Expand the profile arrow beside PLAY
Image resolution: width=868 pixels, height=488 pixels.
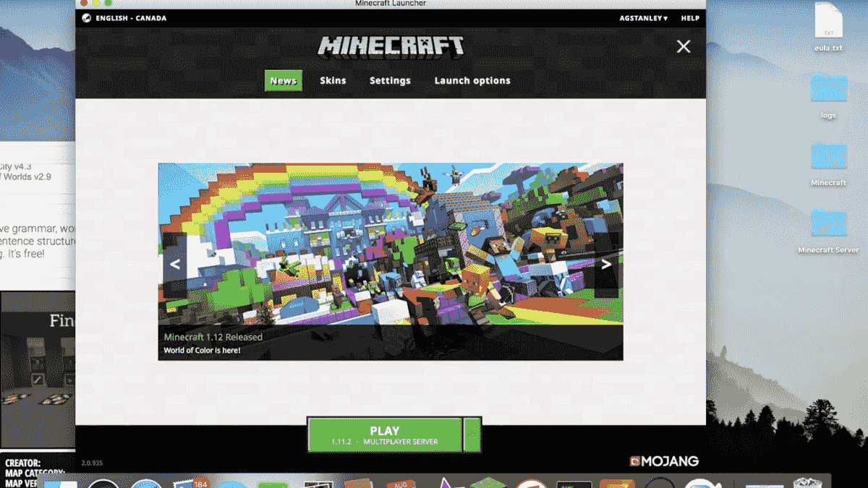pos(472,435)
